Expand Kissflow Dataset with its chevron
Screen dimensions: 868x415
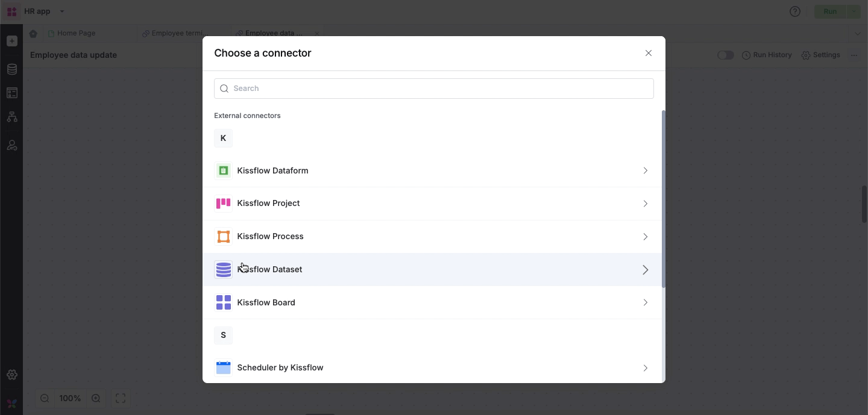point(645,270)
